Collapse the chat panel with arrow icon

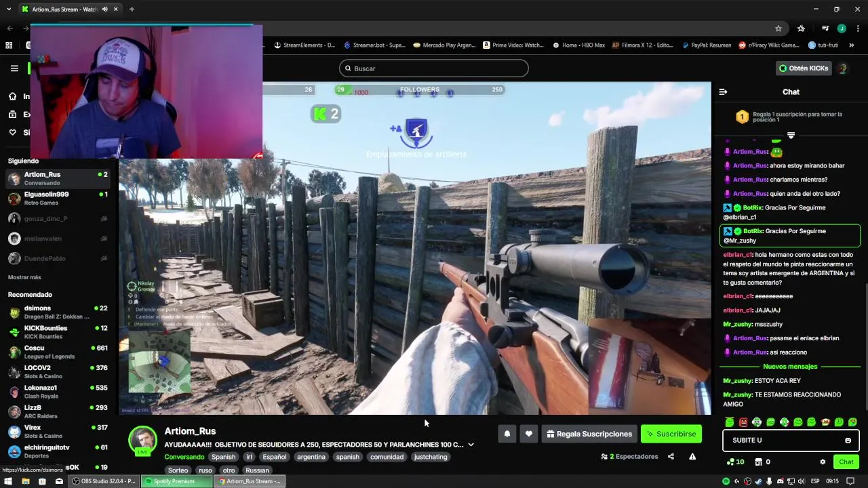723,91
